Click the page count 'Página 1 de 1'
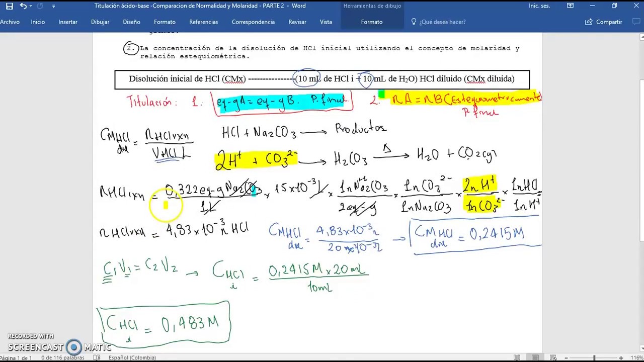644x362 pixels. 16,358
